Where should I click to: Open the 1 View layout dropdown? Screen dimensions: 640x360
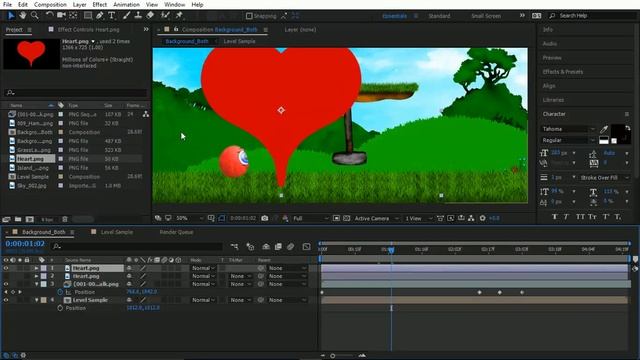coord(418,218)
